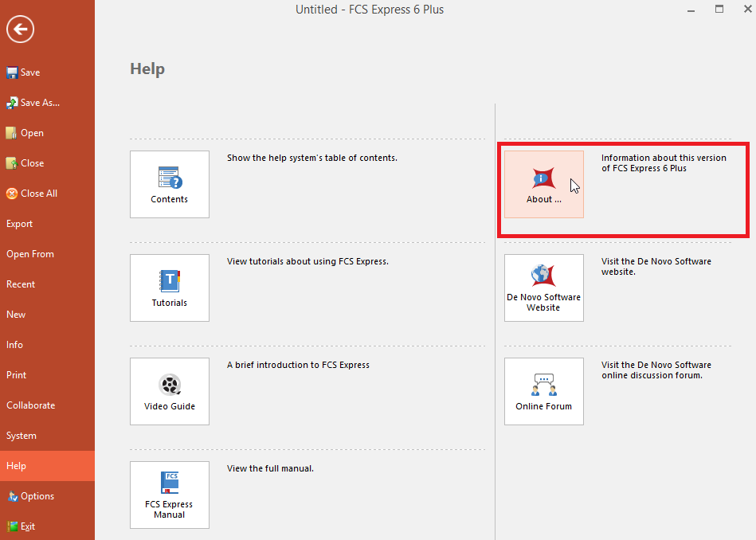Click the Help page heading
This screenshot has width=756, height=540.
point(147,69)
